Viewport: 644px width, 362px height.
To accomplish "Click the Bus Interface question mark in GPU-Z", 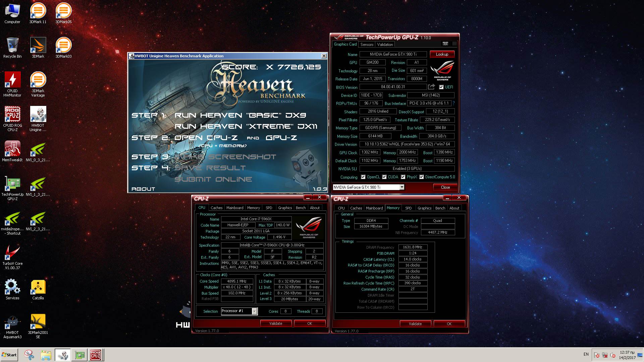I will point(453,103).
